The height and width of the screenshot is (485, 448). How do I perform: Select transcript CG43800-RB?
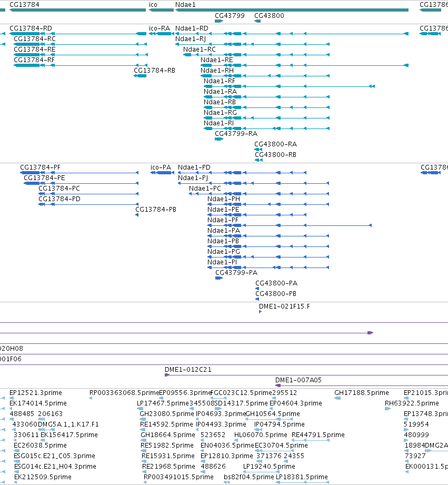tap(275, 154)
